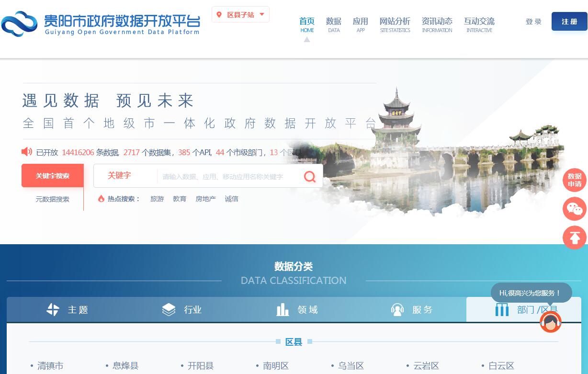Select the 关键字搜索 mode tab
Image resolution: width=588 pixels, height=374 pixels.
click(x=53, y=176)
